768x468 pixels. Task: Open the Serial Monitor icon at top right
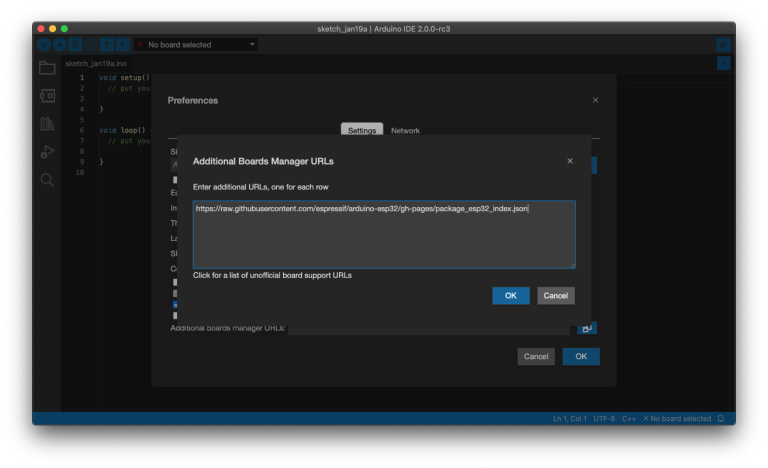(x=723, y=45)
